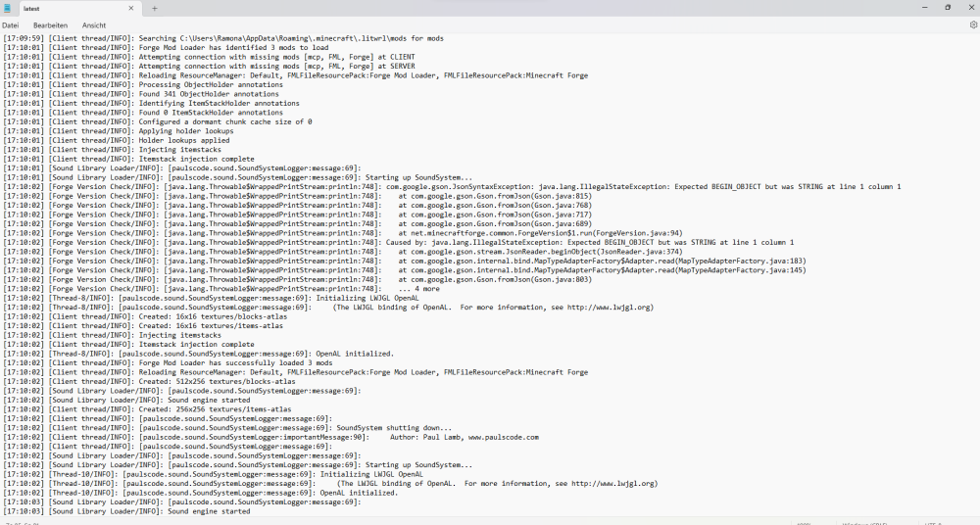The height and width of the screenshot is (525, 980).
Task: Click Thread-8 'Initializing LWJGL OpenAL' line
Action: click(x=211, y=298)
